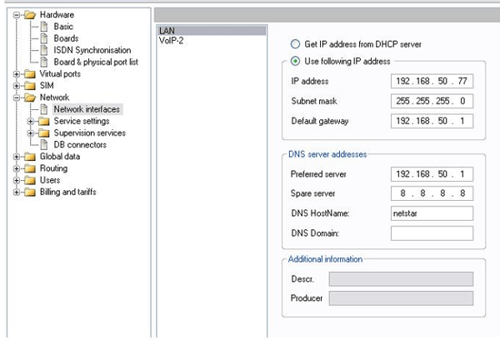The width and height of the screenshot is (500, 361).
Task: Click the Basic page icon
Action: tap(44, 27)
